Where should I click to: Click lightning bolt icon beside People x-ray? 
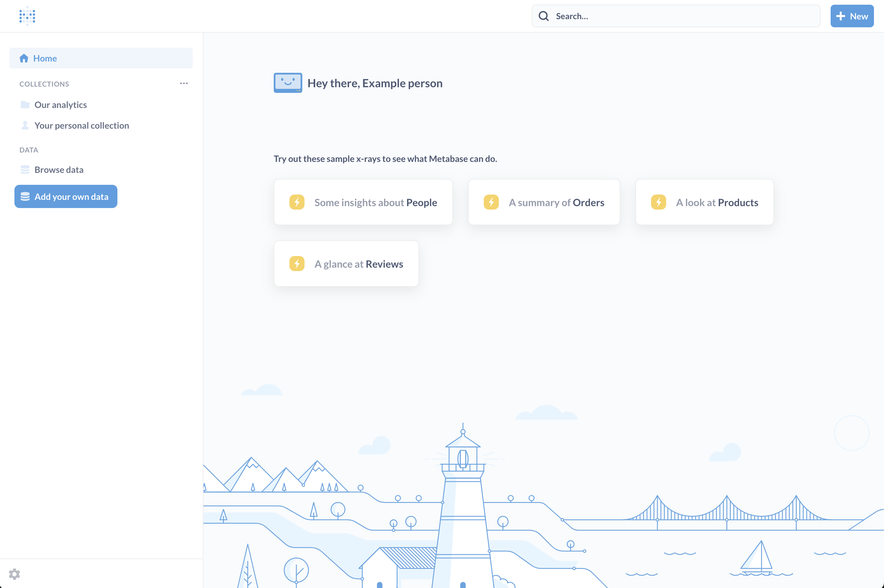click(297, 202)
